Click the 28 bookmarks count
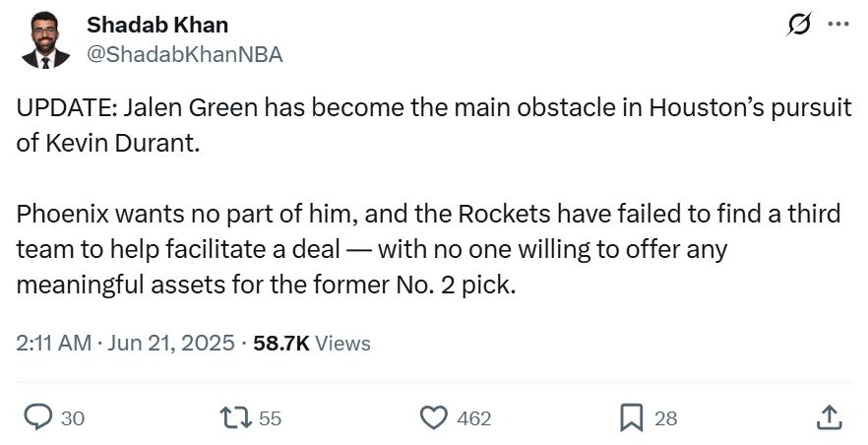This screenshot has width=868, height=445. 666,418
